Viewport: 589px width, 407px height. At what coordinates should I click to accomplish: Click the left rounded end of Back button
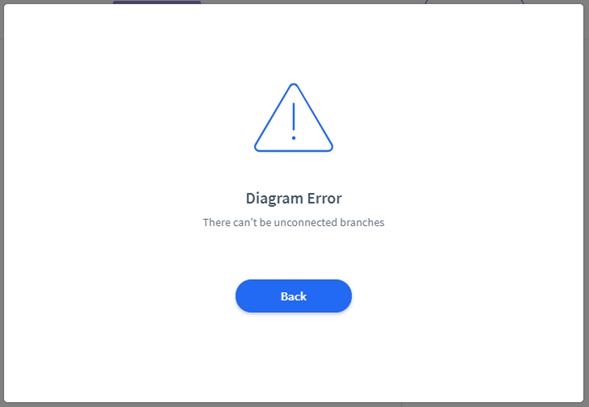244,296
